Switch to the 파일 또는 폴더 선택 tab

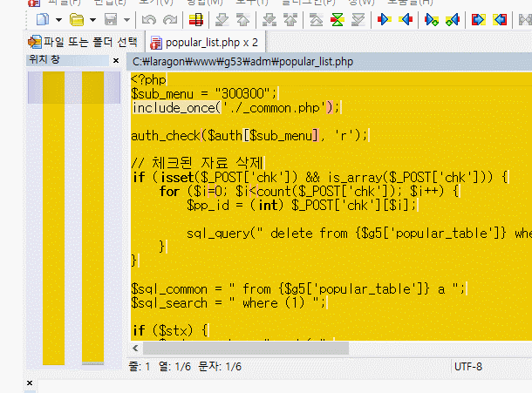83,42
